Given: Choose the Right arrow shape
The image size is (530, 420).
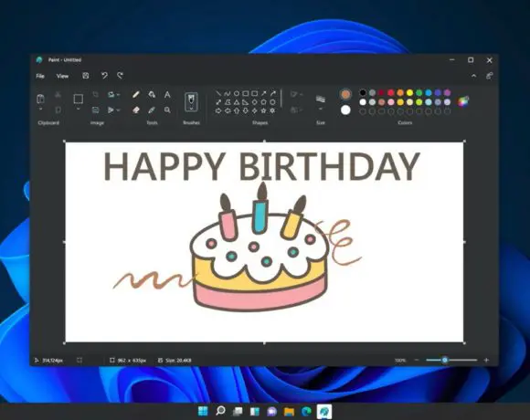Looking at the screenshot, I should [218, 110].
